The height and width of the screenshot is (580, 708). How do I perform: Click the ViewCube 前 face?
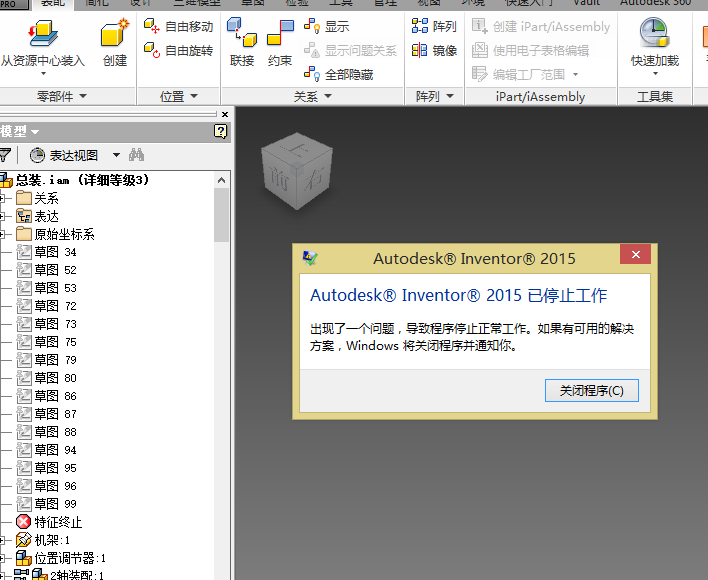point(279,177)
